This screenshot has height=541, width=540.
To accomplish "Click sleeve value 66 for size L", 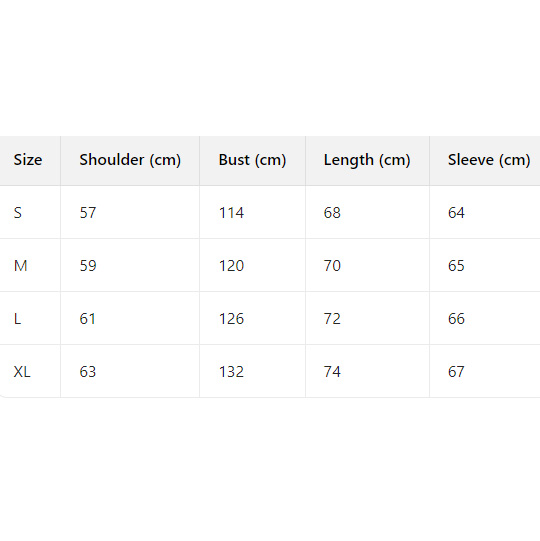I will click(x=456, y=319).
